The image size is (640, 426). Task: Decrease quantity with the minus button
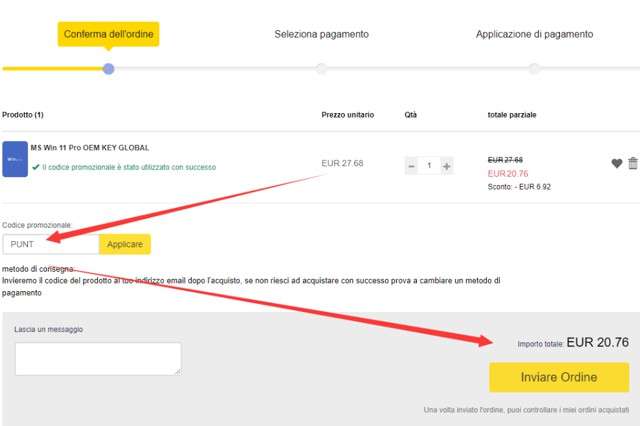pyautogui.click(x=411, y=166)
